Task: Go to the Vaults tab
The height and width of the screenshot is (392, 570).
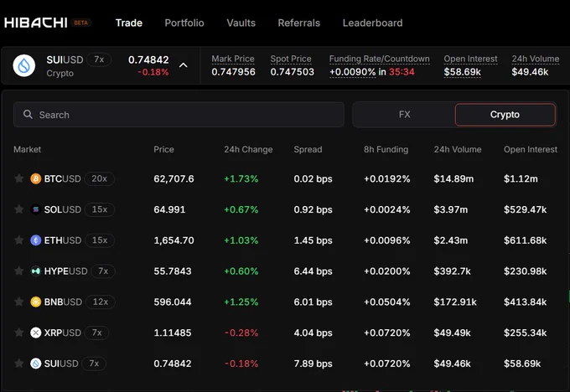Action: pos(241,23)
